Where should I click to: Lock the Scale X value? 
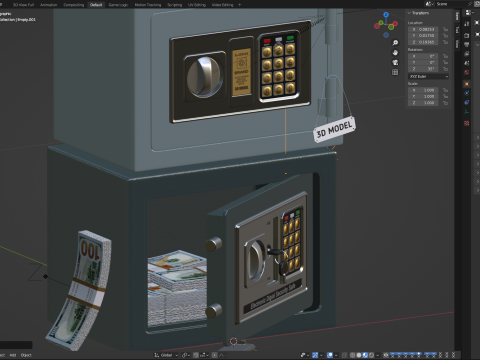click(445, 90)
